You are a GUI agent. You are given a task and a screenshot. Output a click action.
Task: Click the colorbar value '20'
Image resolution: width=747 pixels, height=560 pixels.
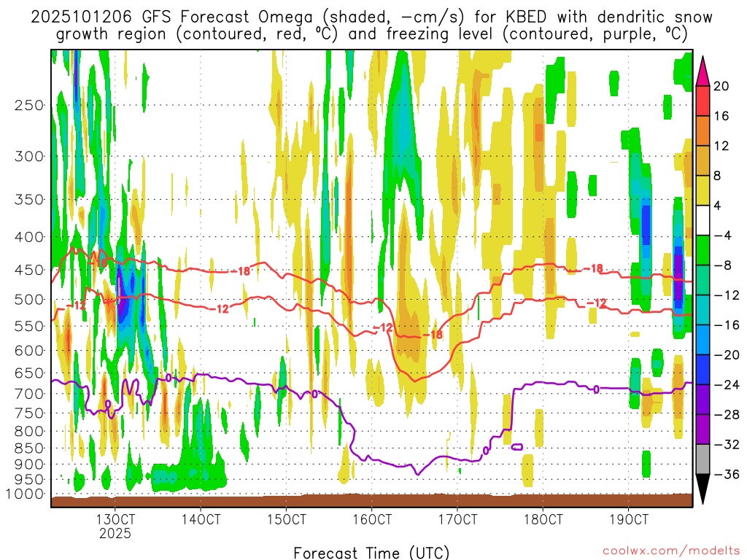click(721, 86)
